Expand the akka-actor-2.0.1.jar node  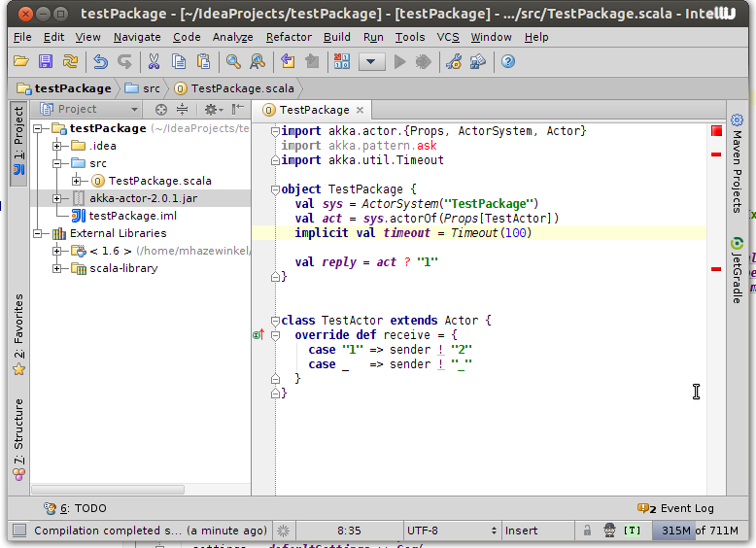point(57,198)
